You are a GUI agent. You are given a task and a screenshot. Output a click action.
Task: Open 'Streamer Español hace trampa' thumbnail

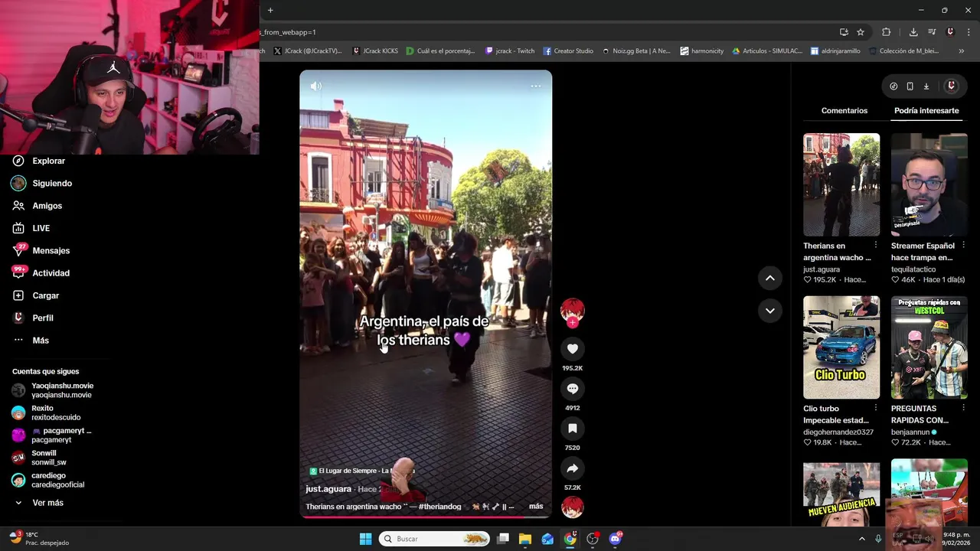pyautogui.click(x=929, y=184)
